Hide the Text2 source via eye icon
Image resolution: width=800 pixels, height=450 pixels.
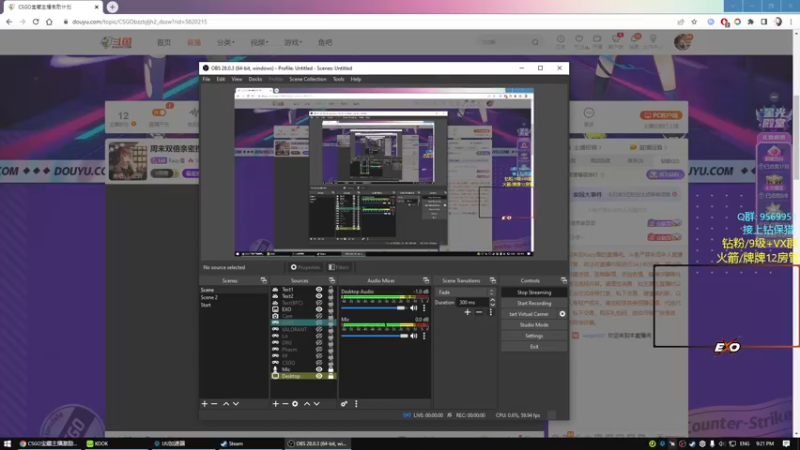tap(319, 296)
